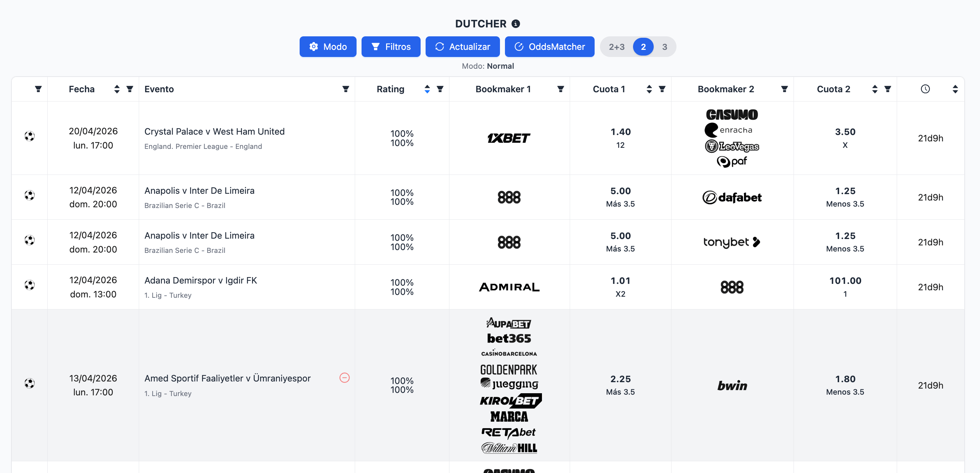The image size is (980, 473).
Task: Click the 1.01 X2 odds value
Action: pos(621,281)
